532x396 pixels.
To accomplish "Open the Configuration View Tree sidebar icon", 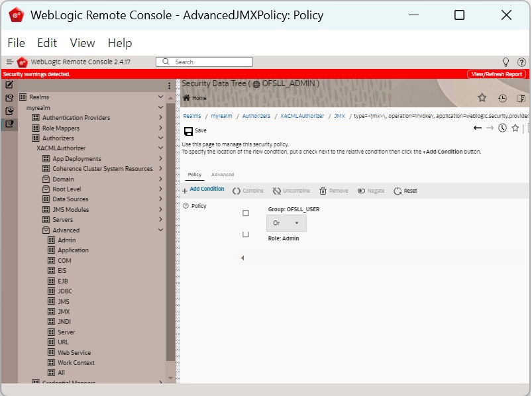I will [x=9, y=98].
